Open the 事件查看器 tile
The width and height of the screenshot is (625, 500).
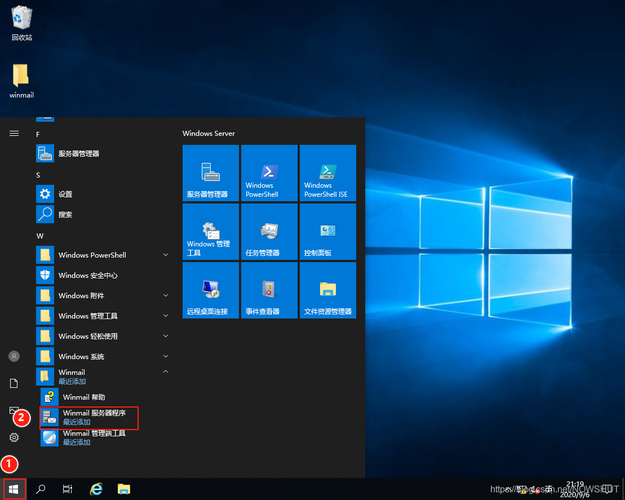(269, 290)
